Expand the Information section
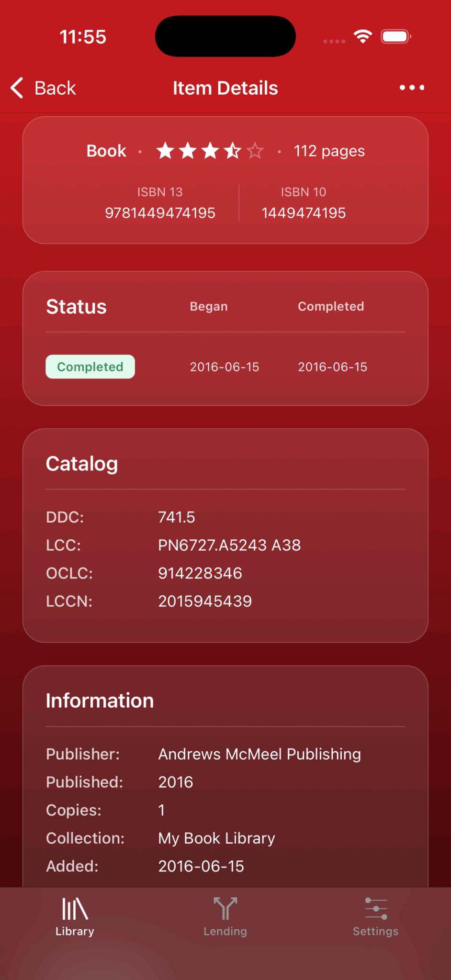 (99, 700)
